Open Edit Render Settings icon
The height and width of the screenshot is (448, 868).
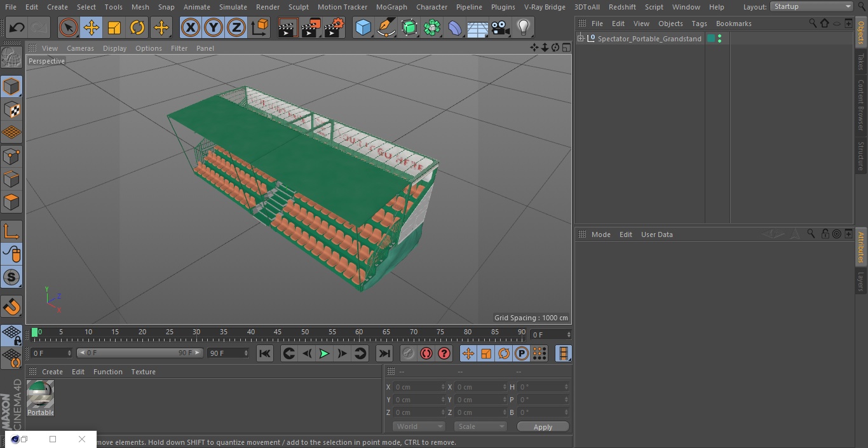pos(334,27)
